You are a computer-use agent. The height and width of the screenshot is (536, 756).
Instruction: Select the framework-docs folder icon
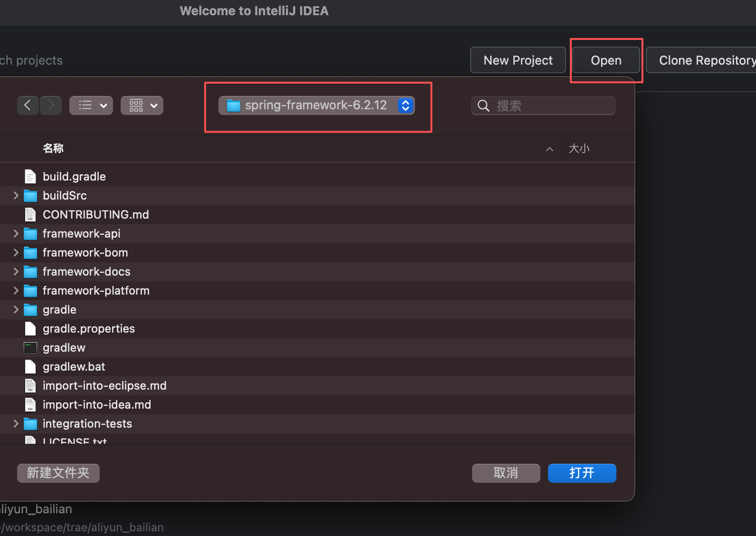[x=30, y=272]
